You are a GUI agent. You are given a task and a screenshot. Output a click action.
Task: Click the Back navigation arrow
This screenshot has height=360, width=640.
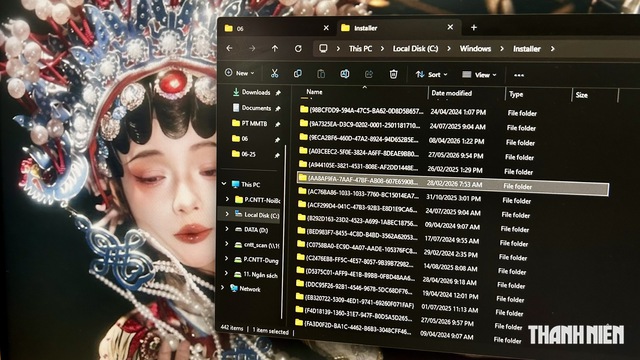pyautogui.click(x=229, y=48)
